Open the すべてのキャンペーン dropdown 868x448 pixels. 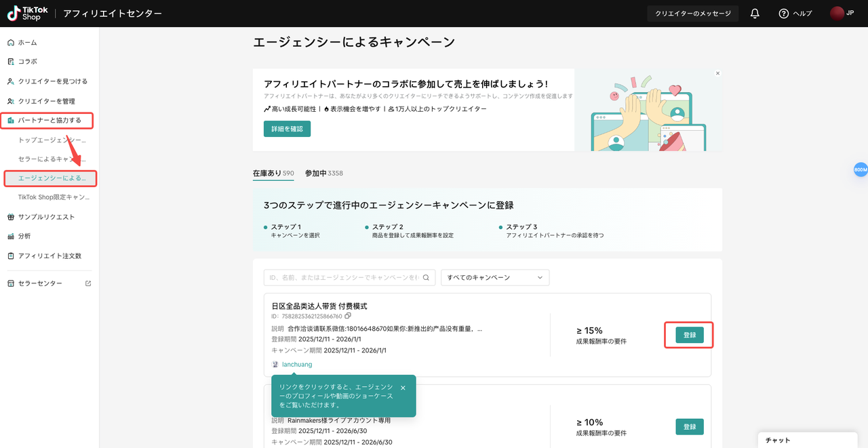495,277
